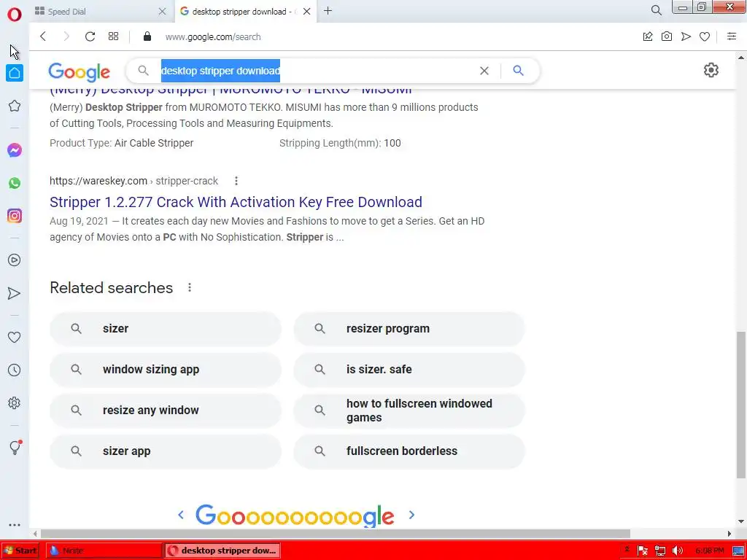The image size is (747, 560).
Task: Go to previous results page arrow
Action: point(181,515)
